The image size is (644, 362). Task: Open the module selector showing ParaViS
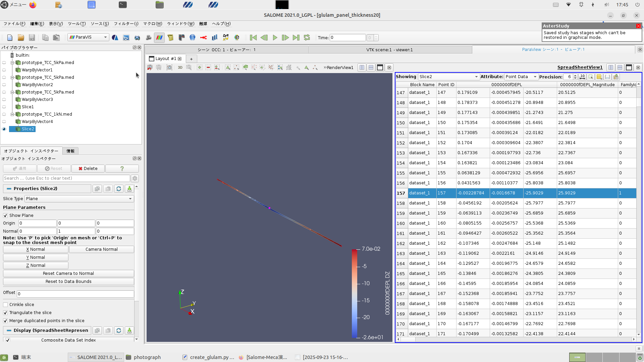click(x=88, y=37)
